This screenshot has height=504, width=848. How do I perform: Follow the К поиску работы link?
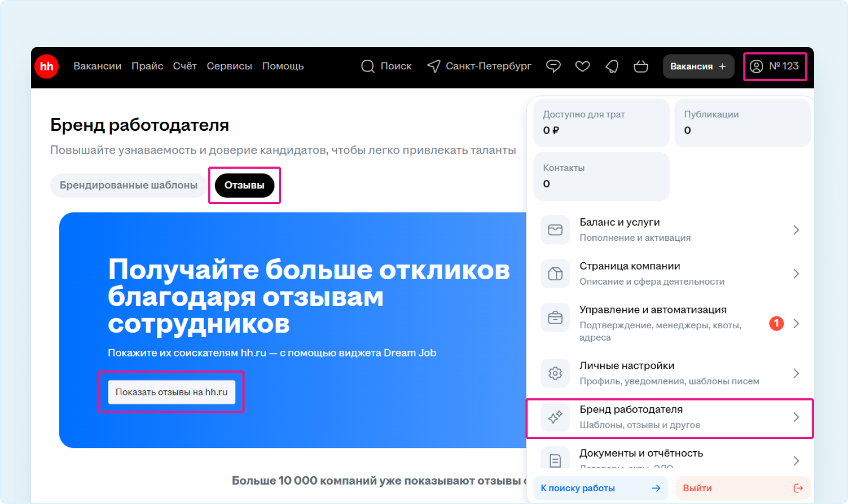[x=600, y=488]
